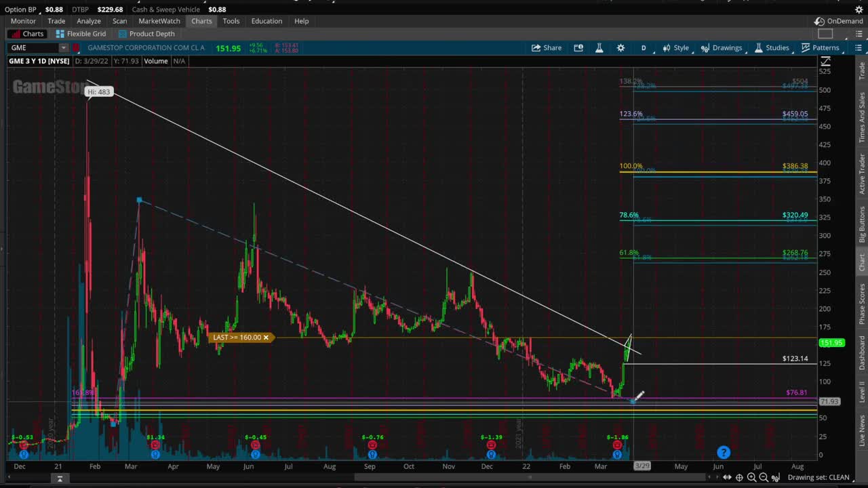
Task: Toggle the Level II sidebar panel
Action: tap(862, 392)
